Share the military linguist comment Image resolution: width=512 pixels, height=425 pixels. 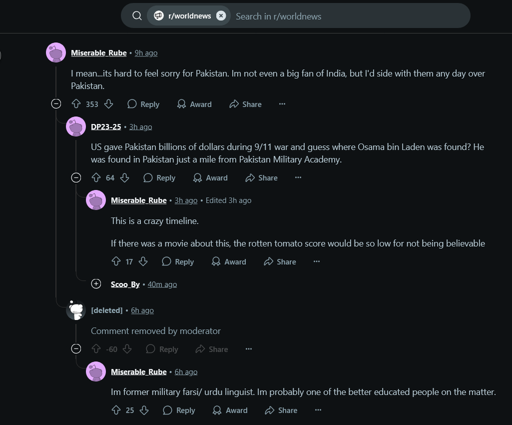pyautogui.click(x=281, y=410)
